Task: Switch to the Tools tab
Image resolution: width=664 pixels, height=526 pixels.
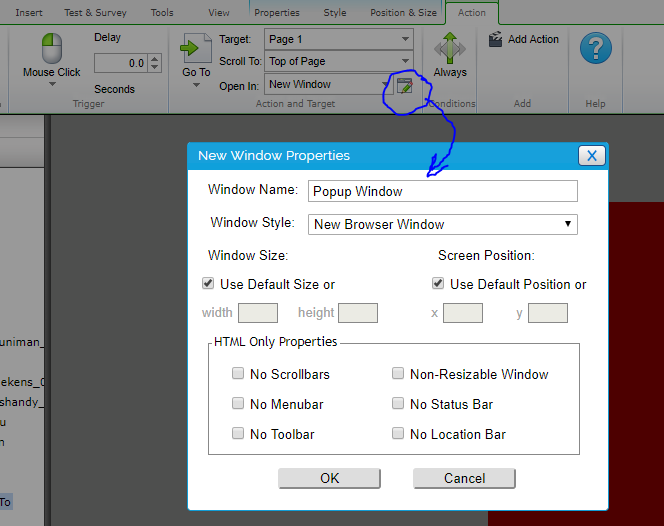Action: coord(162,13)
